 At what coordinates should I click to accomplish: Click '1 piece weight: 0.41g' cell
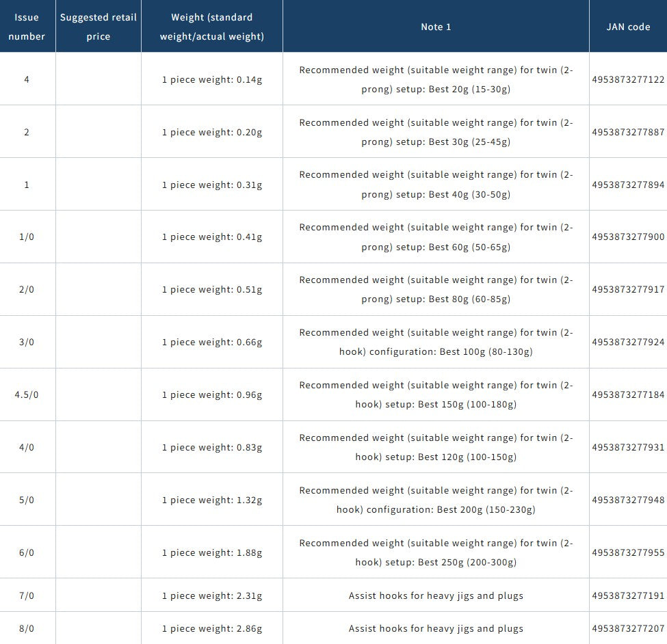tap(212, 237)
